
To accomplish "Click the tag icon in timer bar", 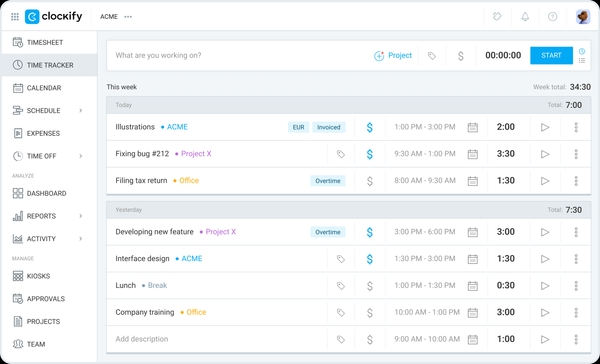I will [x=432, y=56].
